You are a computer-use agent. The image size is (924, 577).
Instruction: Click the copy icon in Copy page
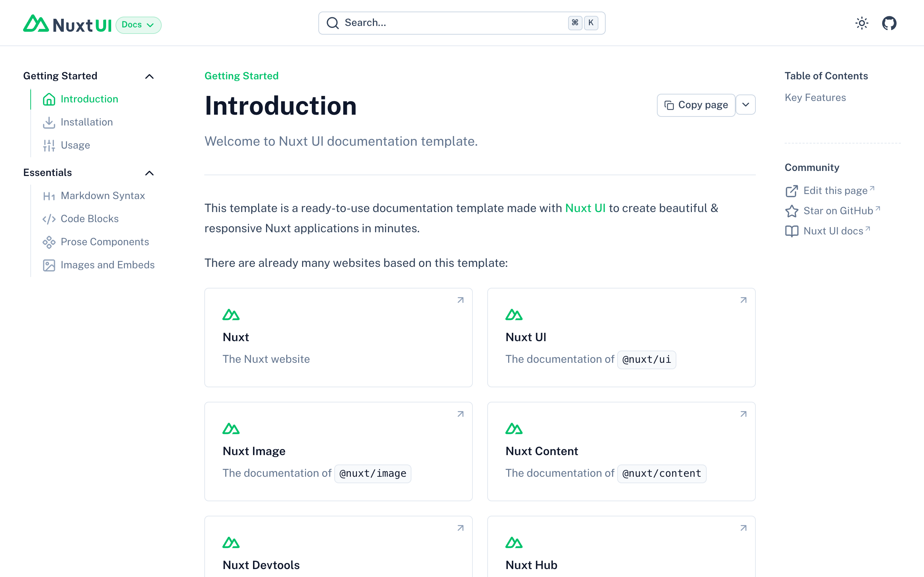[x=669, y=105]
